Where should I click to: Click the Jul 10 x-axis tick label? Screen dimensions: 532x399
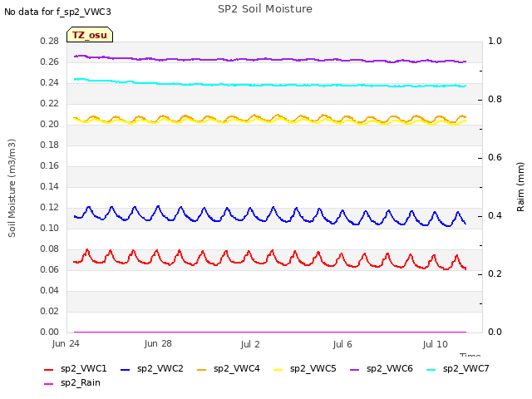click(x=435, y=344)
